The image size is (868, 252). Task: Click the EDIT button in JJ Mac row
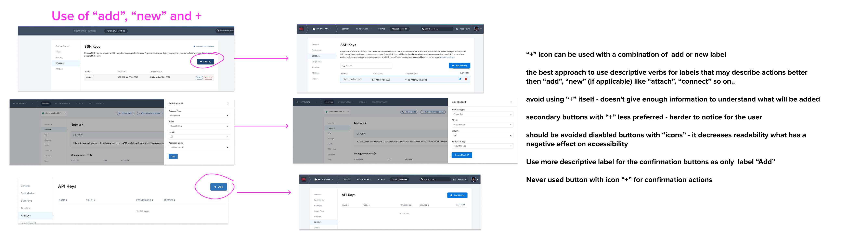[x=199, y=77]
